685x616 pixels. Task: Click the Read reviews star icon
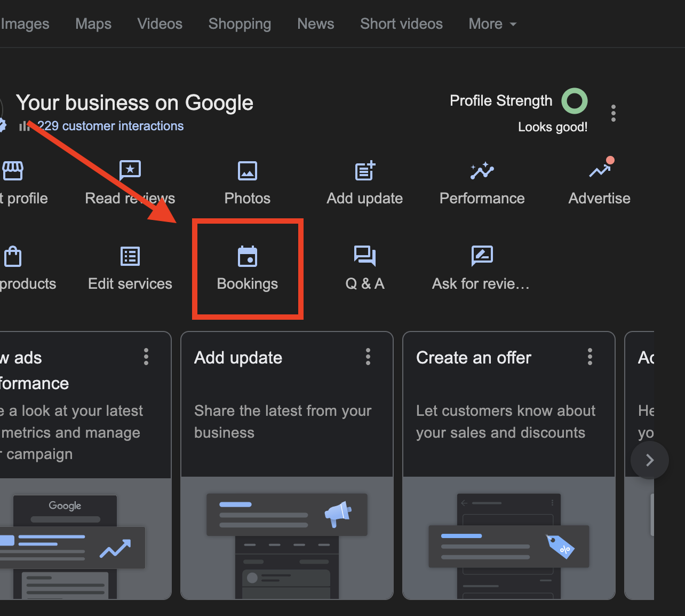coord(130,171)
